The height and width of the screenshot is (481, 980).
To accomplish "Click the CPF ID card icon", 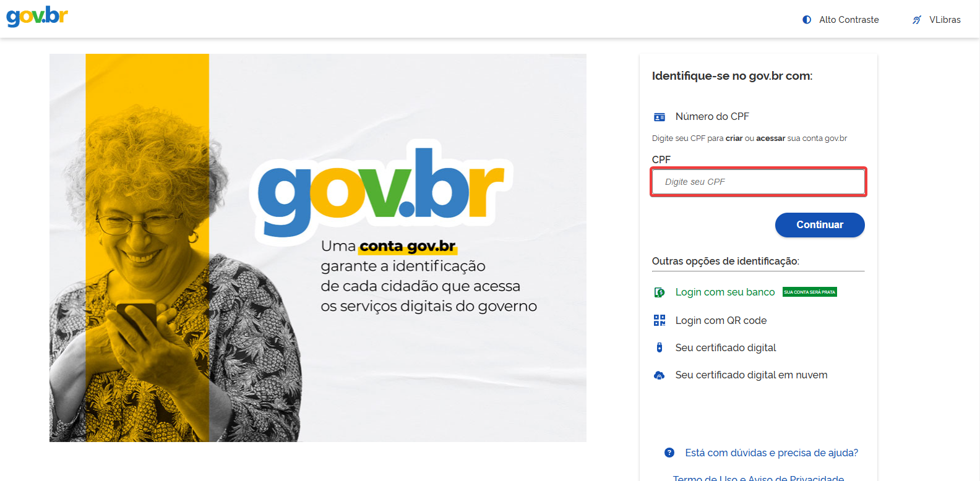I will pyautogui.click(x=660, y=117).
